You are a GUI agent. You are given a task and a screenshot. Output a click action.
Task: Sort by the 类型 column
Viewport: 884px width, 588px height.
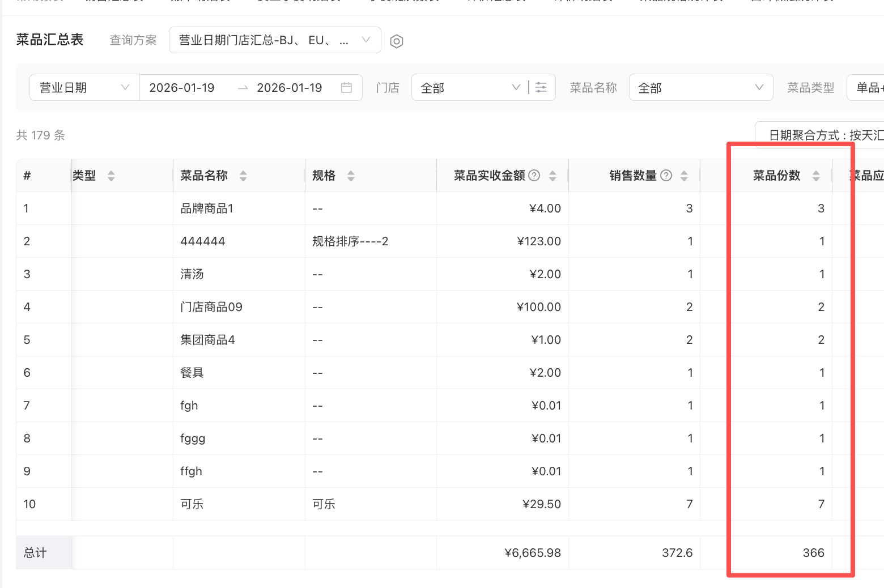(x=111, y=176)
